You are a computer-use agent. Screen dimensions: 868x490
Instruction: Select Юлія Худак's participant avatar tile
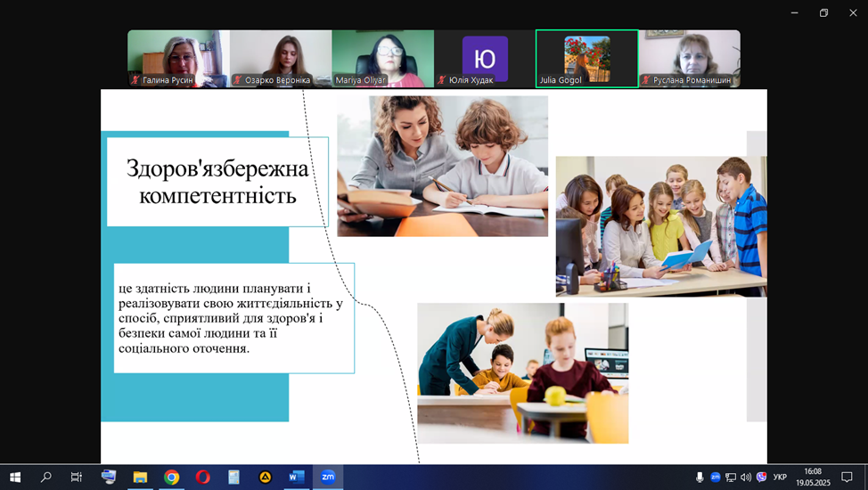tap(485, 59)
